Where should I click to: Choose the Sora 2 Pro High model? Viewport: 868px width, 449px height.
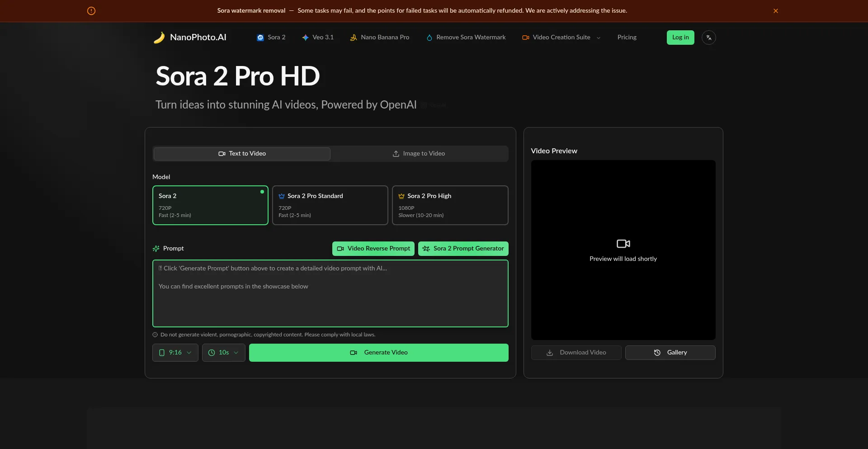[x=450, y=205]
